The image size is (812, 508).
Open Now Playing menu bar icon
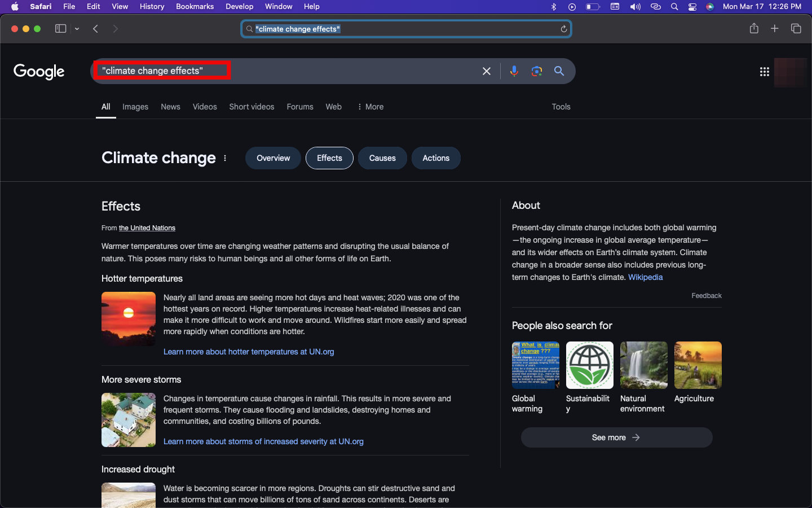[x=572, y=7]
